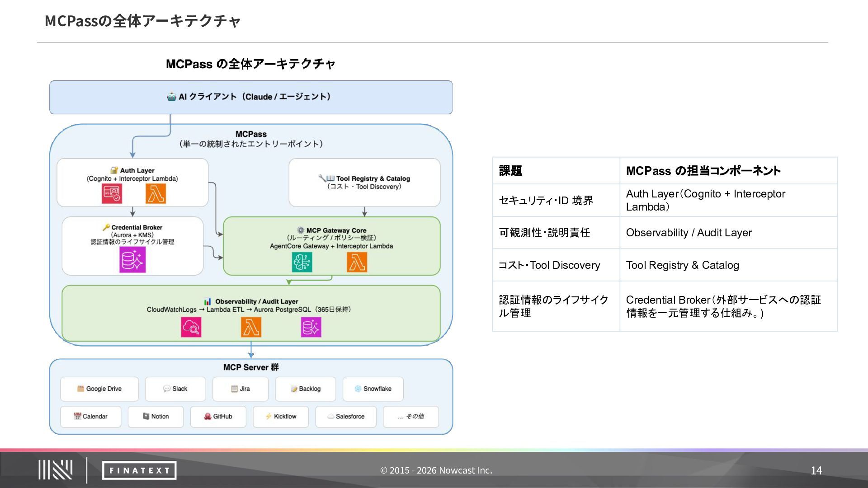Click the Tool Registry & Catalog box

(364, 183)
